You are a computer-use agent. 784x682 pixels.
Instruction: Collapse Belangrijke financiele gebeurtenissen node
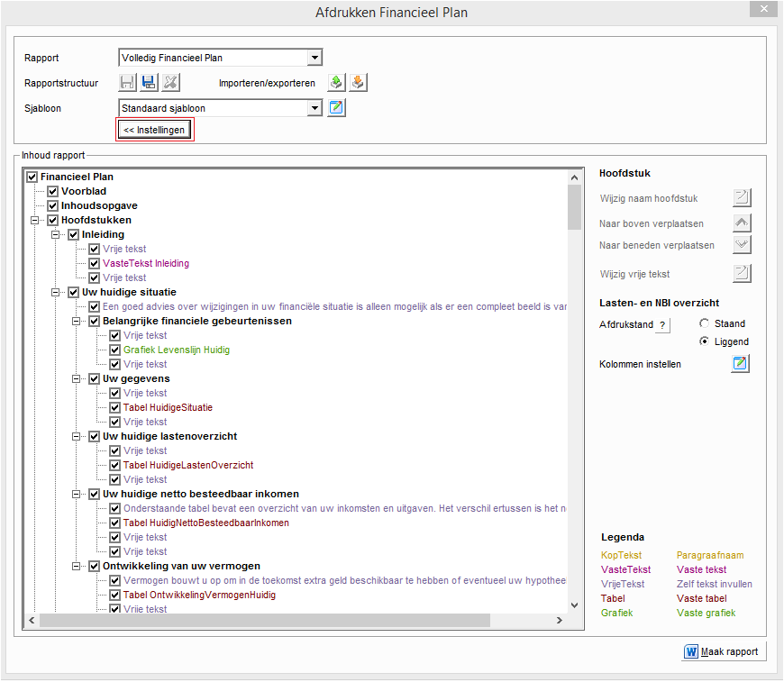[x=76, y=321]
